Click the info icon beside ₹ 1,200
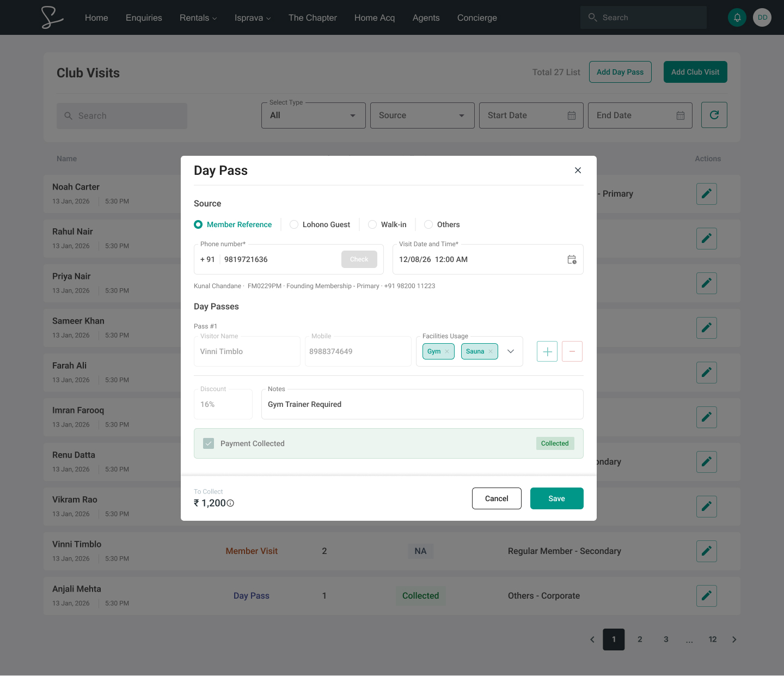 point(230,503)
